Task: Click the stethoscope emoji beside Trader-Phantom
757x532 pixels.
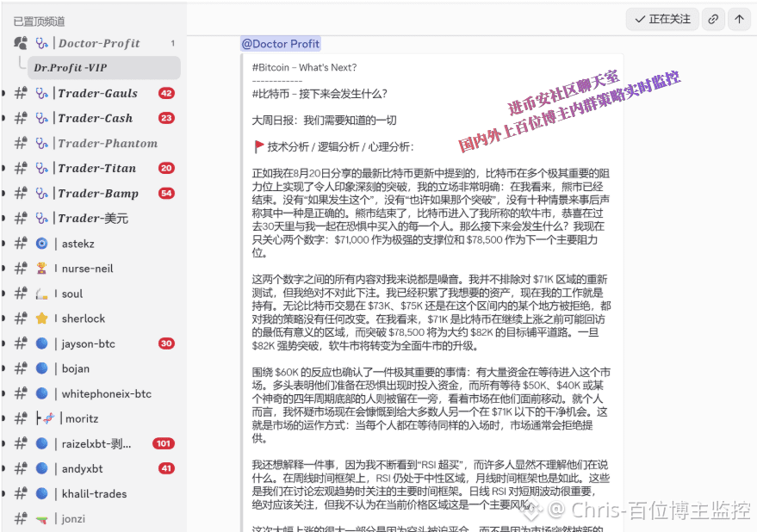Action: point(42,144)
